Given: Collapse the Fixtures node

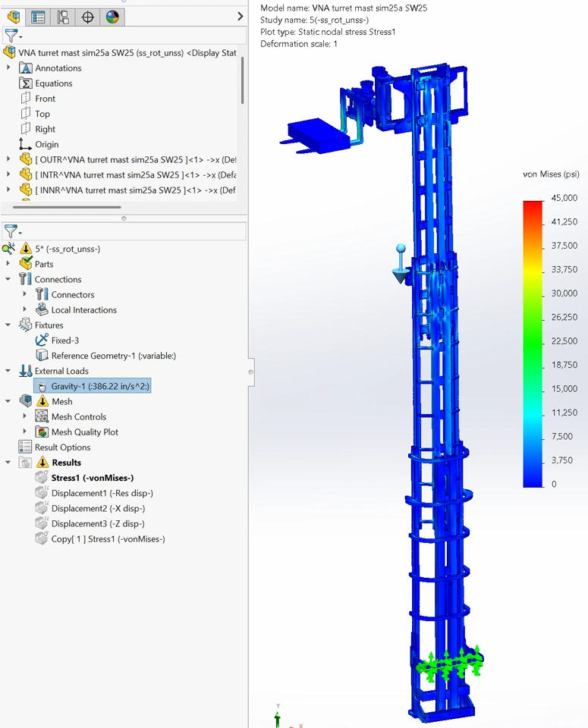Looking at the screenshot, I should [x=8, y=325].
